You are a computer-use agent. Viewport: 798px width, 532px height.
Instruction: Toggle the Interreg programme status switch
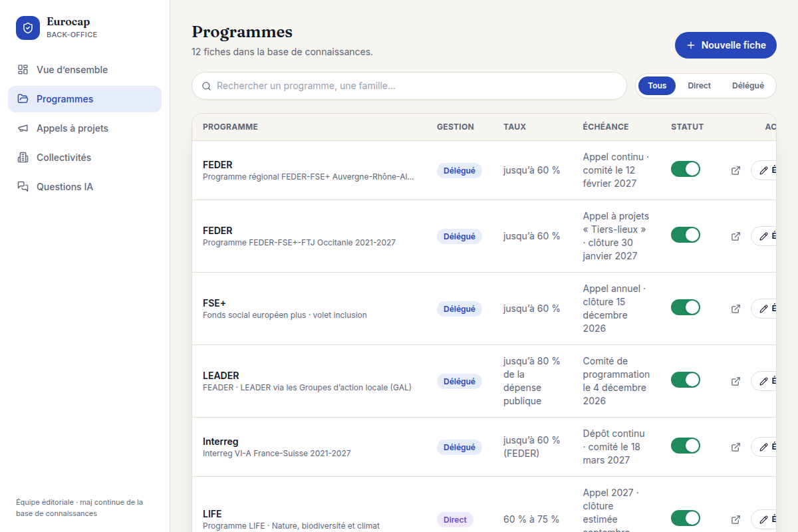[x=686, y=446]
